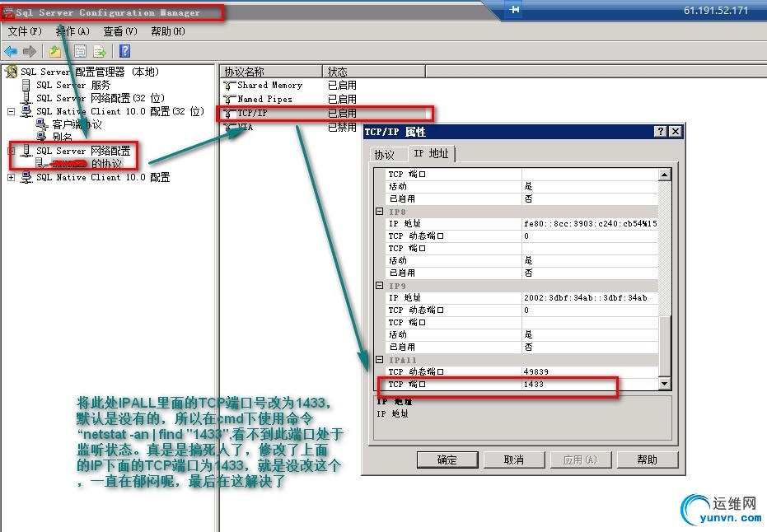This screenshot has height=532, width=767.
Task: Click the TCP 动态端口 value 49839
Action: click(x=589, y=371)
